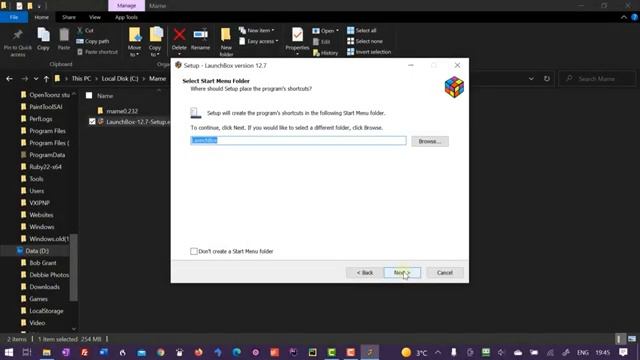Click Copy path in the ribbon
This screenshot has height=360, width=640.
point(93,41)
